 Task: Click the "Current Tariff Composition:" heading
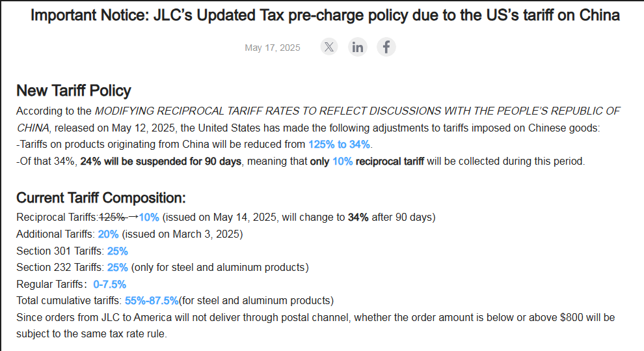coord(101,198)
